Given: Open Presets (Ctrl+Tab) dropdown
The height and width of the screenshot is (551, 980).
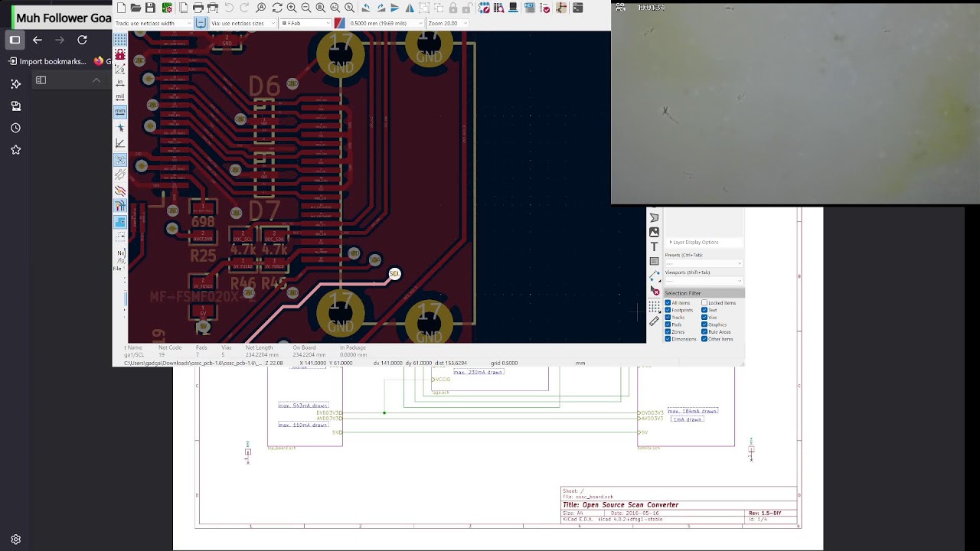Looking at the screenshot, I should [x=704, y=263].
